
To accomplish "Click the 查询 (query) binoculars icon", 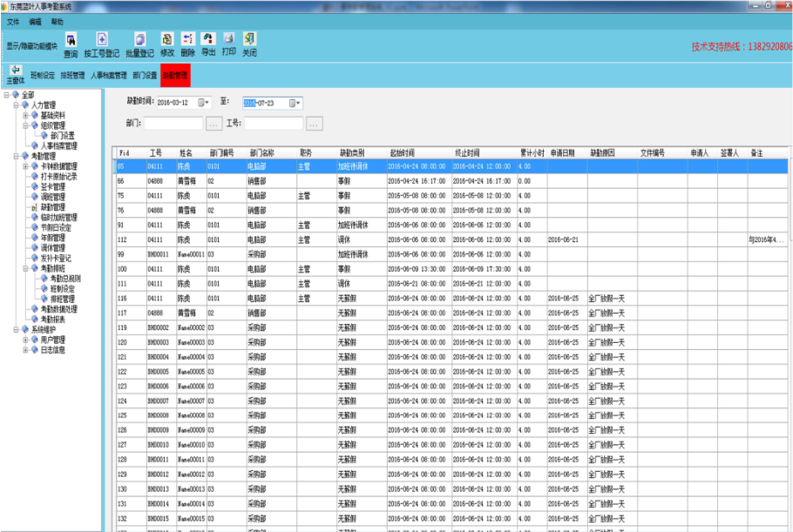I will click(x=71, y=40).
